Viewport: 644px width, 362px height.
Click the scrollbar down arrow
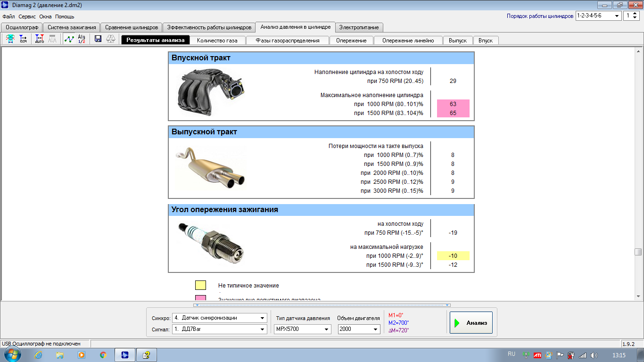(638, 296)
